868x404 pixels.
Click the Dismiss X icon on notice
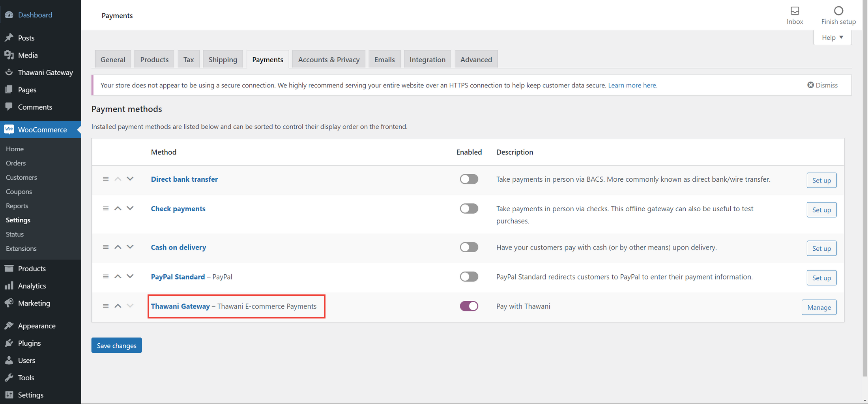pos(811,85)
